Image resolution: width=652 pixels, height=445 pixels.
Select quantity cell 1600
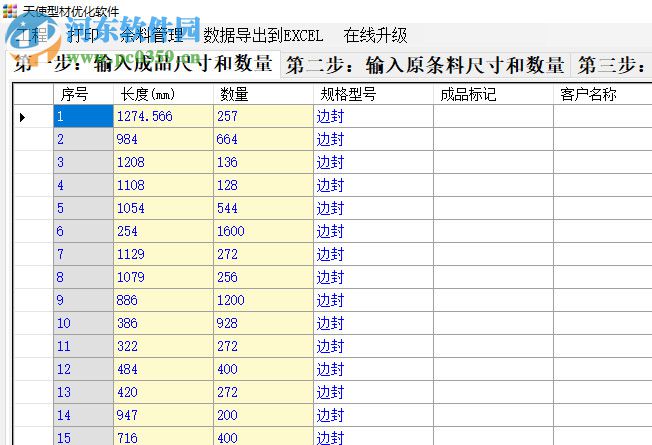[263, 231]
